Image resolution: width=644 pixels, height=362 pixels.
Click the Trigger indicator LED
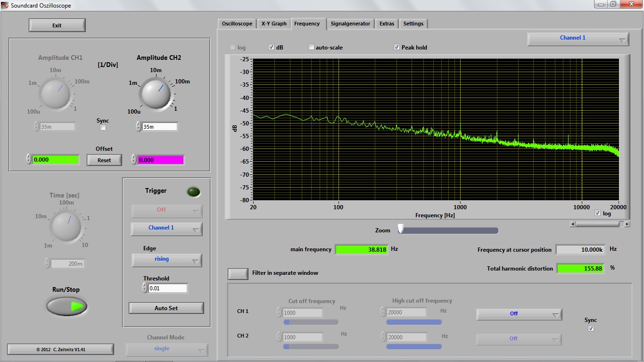[x=193, y=192]
